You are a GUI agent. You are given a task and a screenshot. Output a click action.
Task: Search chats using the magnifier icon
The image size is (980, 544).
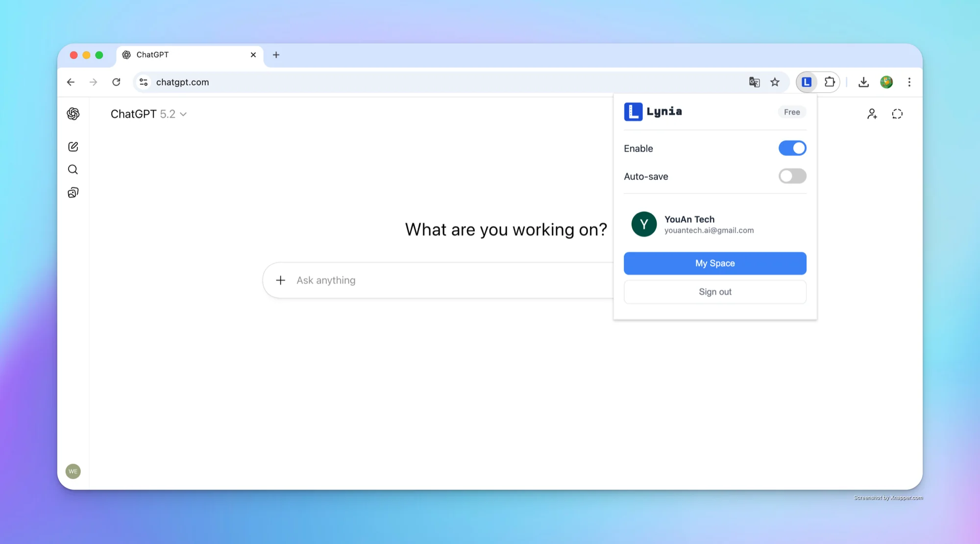point(73,169)
